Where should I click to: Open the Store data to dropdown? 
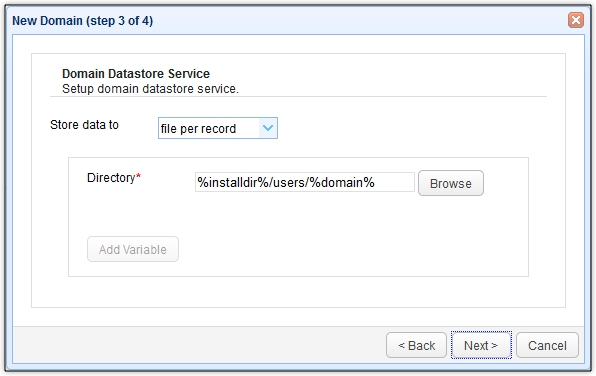(x=218, y=128)
